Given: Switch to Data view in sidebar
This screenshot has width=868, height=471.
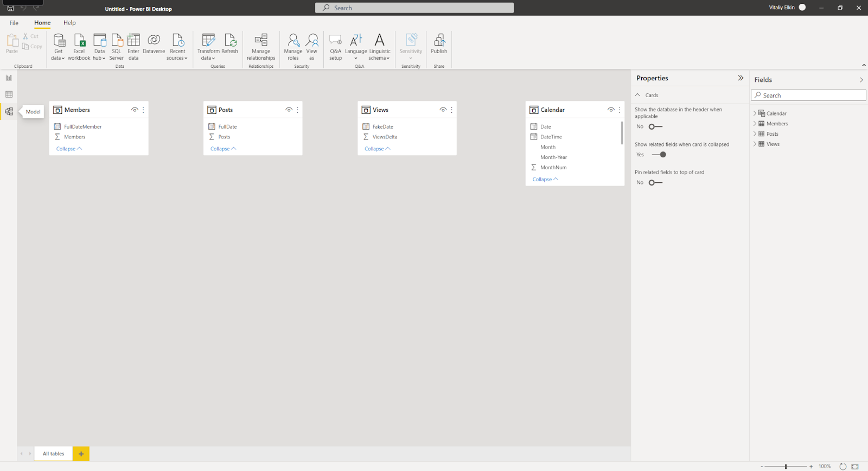Looking at the screenshot, I should tap(9, 94).
